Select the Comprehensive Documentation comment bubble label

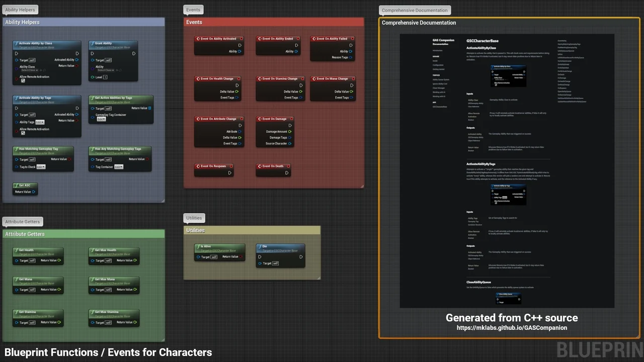[x=414, y=10]
